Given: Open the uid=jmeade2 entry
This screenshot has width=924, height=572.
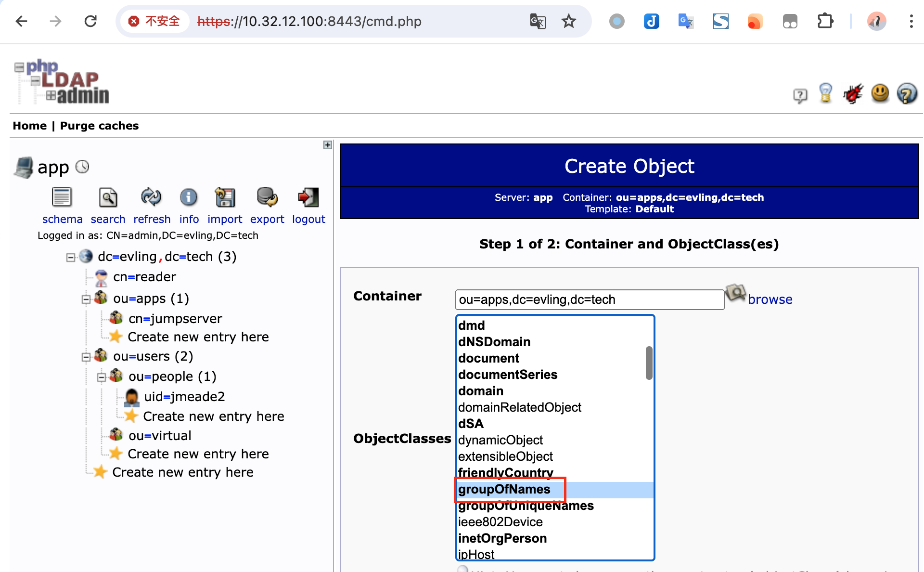Looking at the screenshot, I should pyautogui.click(x=184, y=397).
